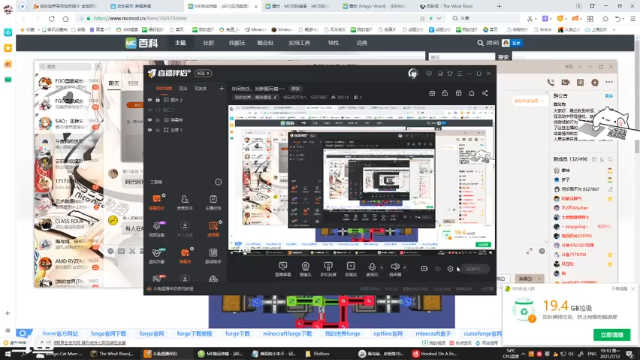Open the stream settings gear icon
Screen dimensions: 640x360
point(450,269)
